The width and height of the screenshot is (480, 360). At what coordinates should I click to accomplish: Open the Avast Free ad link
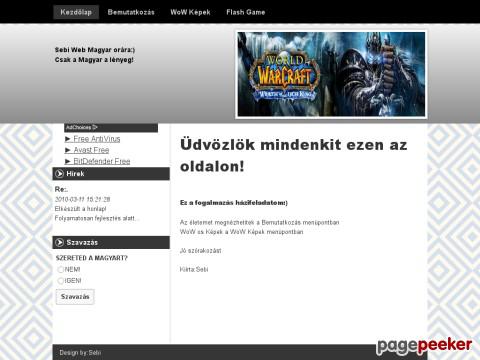click(91, 150)
